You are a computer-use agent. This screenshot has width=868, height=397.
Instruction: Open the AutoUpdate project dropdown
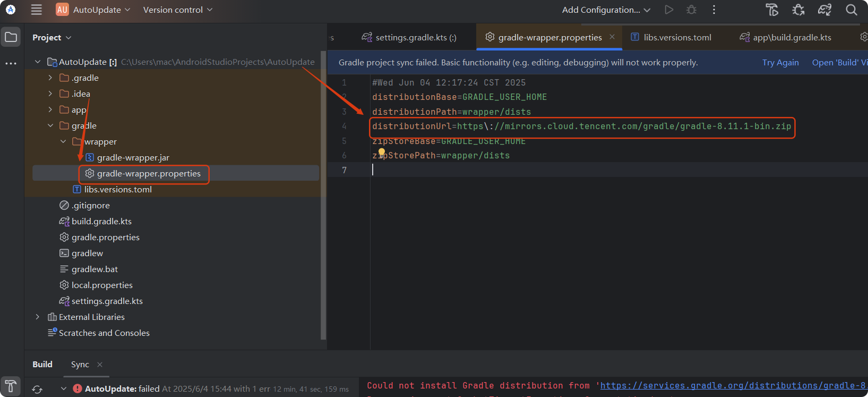(93, 10)
